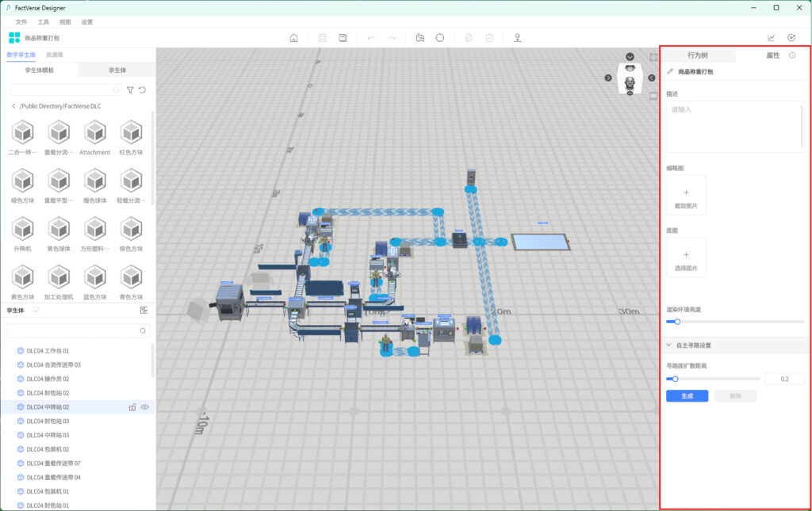Select the 升降机 template cube
The image size is (812, 511).
pos(23,229)
